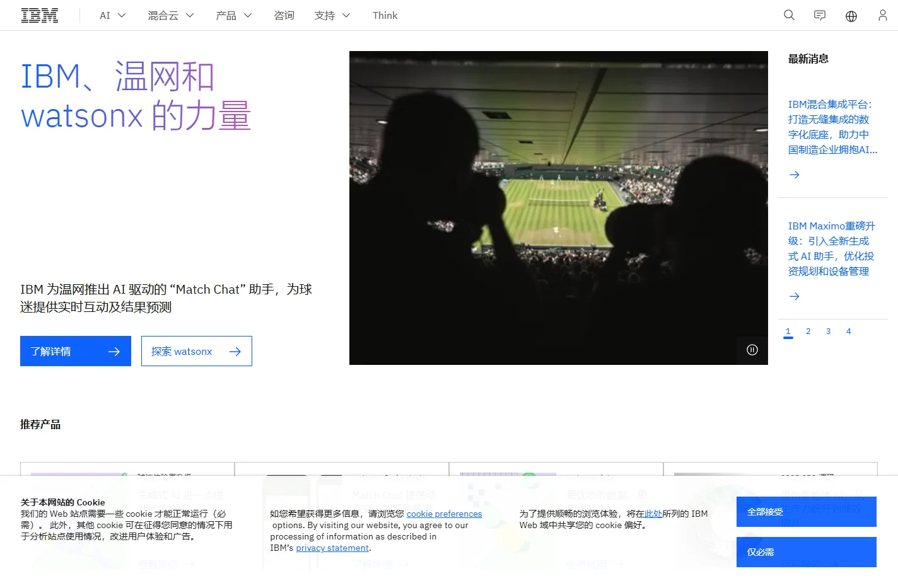Follow the 此处 link in cookie banner

653,514
